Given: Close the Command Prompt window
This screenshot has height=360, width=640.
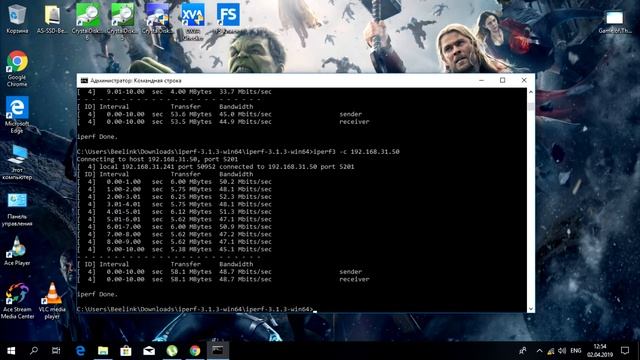Looking at the screenshot, I should [x=524, y=80].
